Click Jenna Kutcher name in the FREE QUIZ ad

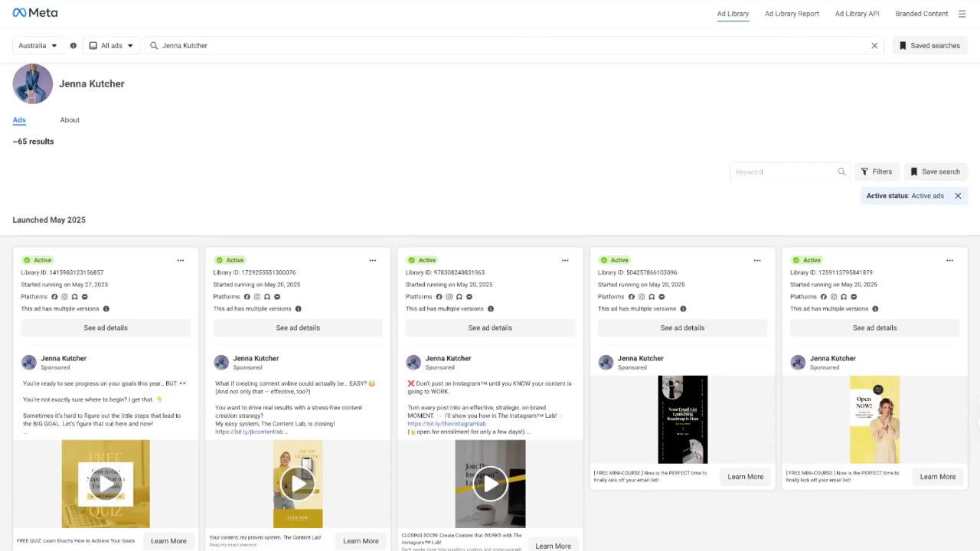(x=64, y=358)
